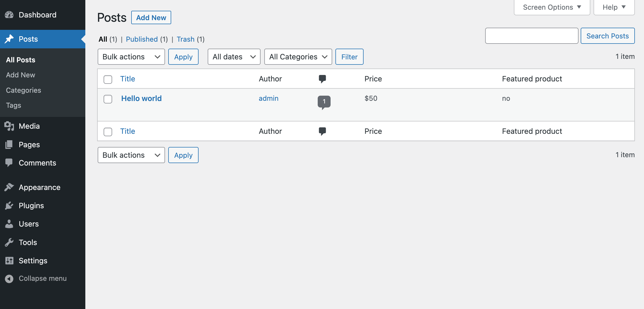Toggle the Hello world post checkbox
This screenshot has height=309, width=644.
tap(108, 98)
